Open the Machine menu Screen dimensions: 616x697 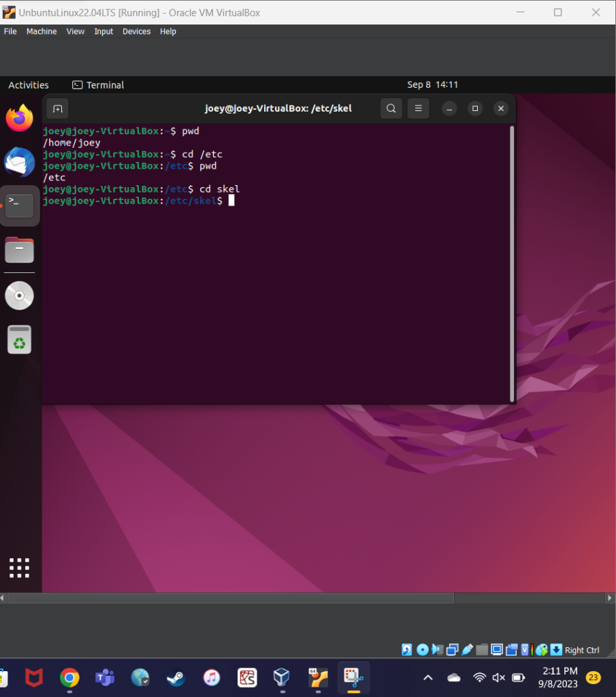point(42,31)
